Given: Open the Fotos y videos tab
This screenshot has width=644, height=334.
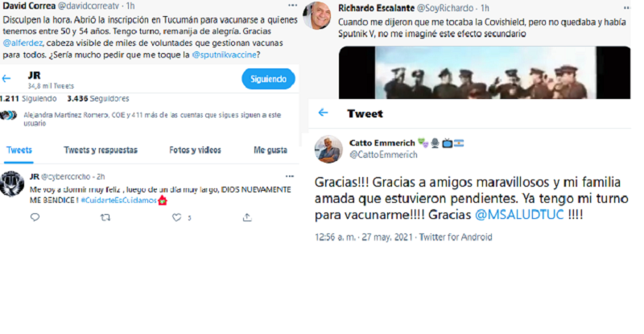Looking at the screenshot, I should 195,150.
